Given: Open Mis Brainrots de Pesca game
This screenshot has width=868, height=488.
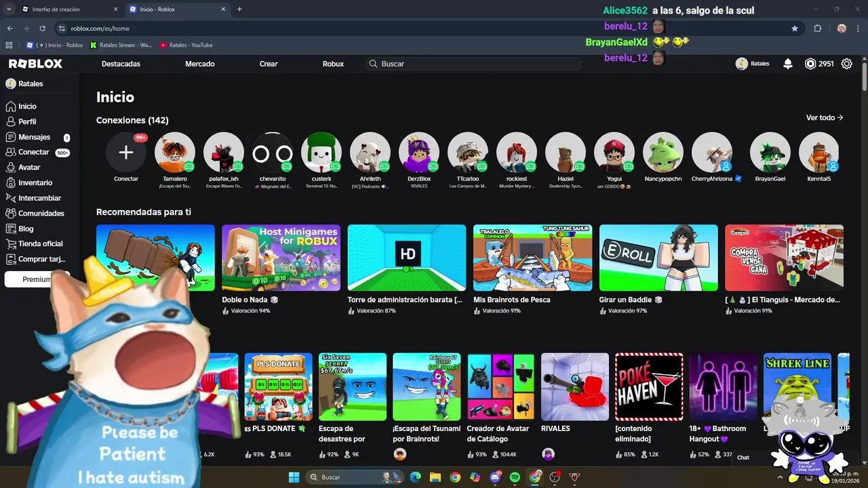Looking at the screenshot, I should click(532, 258).
